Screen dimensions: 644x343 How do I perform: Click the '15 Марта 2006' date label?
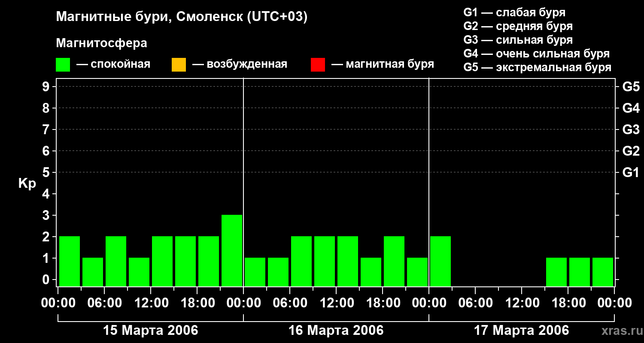coord(151,331)
